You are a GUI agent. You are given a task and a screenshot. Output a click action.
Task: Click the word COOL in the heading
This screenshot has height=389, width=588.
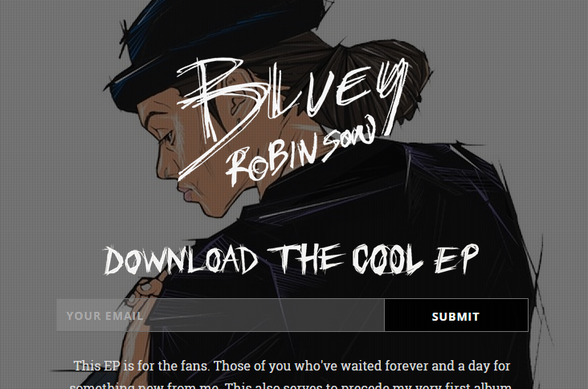pyautogui.click(x=387, y=259)
